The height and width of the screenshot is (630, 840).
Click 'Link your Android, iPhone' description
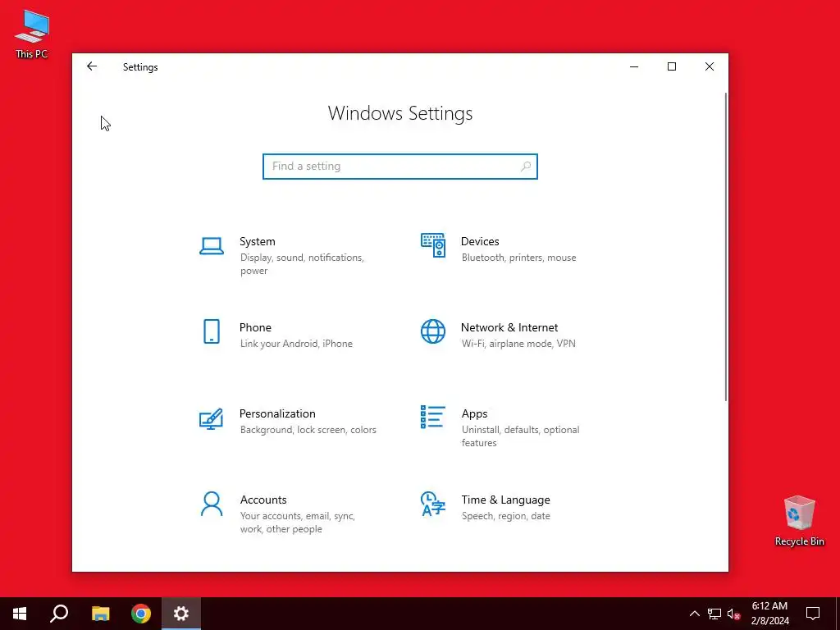296,344
